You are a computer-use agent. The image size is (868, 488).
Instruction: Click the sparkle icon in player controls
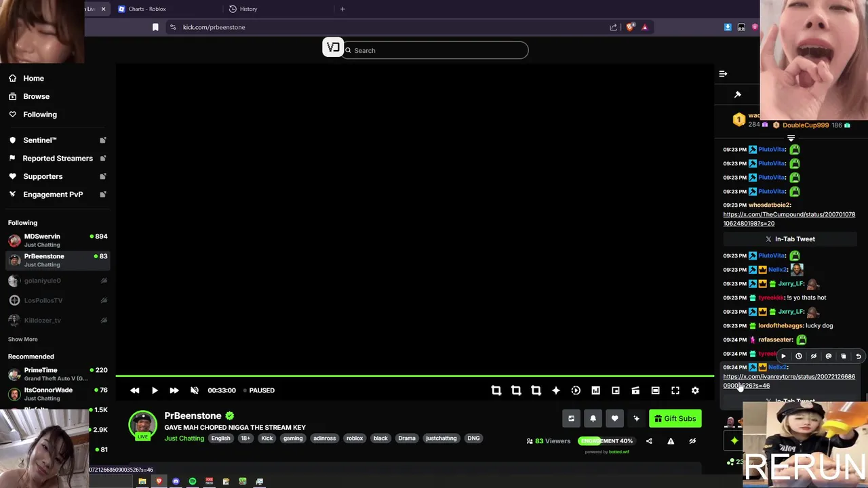[556, 390]
